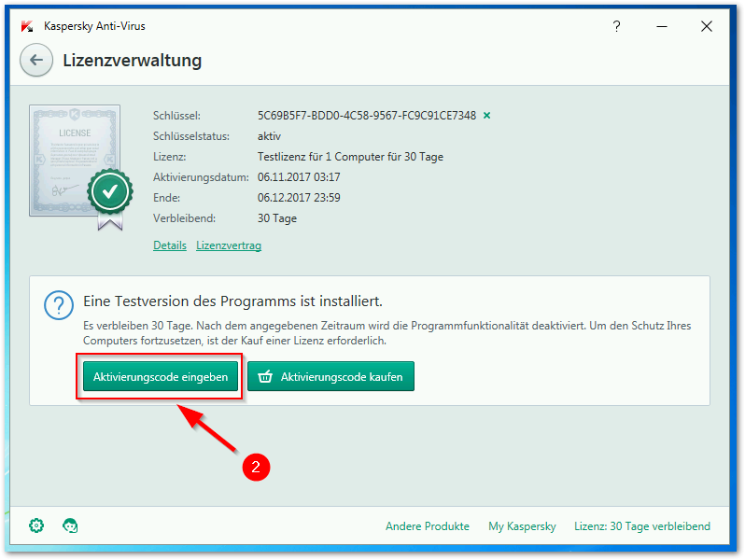Click activation date 06.11.2017 03:17
The height and width of the screenshot is (560, 745).
pyautogui.click(x=299, y=177)
